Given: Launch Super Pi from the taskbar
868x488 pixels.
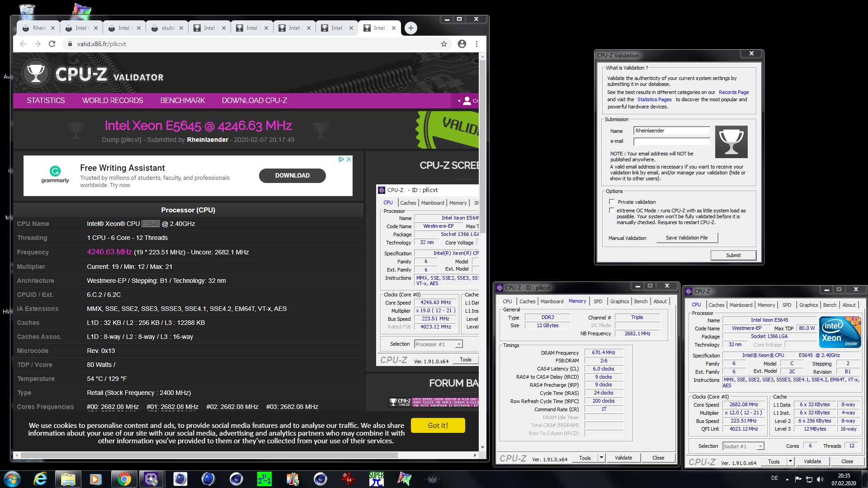Looking at the screenshot, I should (x=376, y=479).
